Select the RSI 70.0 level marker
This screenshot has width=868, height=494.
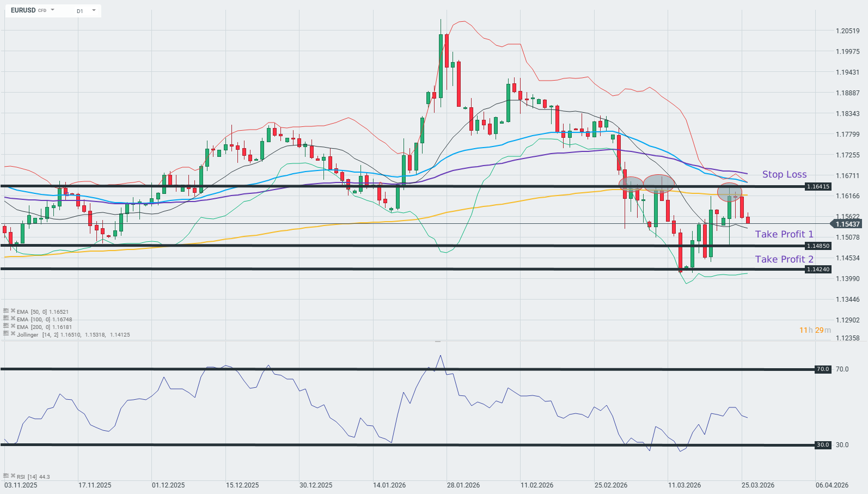[822, 369]
